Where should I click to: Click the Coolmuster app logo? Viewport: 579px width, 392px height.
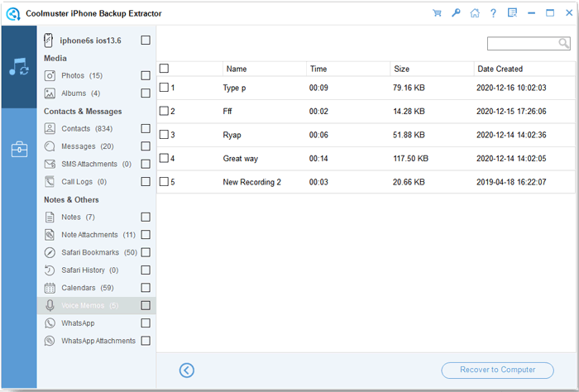(13, 14)
